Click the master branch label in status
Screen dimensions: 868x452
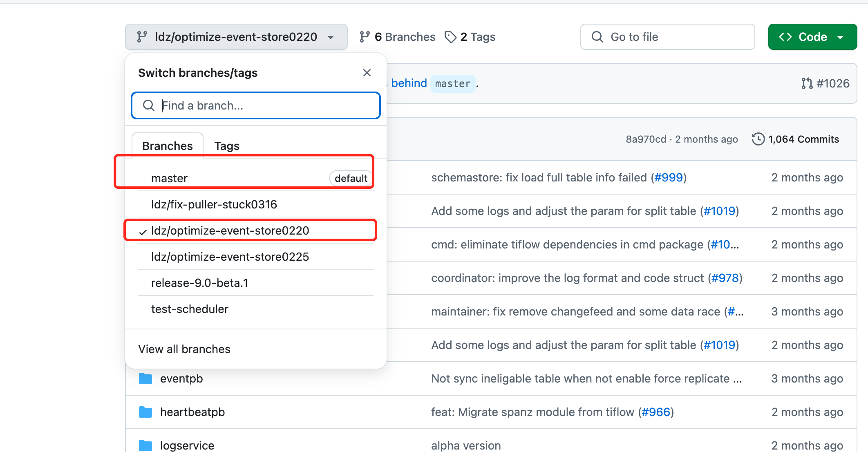tap(453, 84)
